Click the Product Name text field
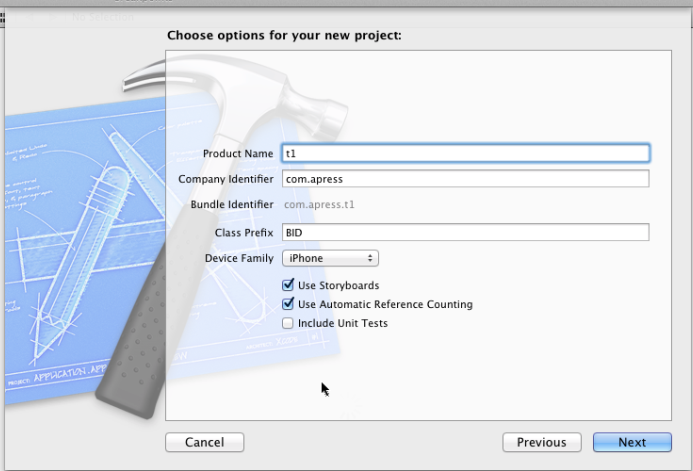Image resolution: width=693 pixels, height=471 pixels. pos(465,153)
